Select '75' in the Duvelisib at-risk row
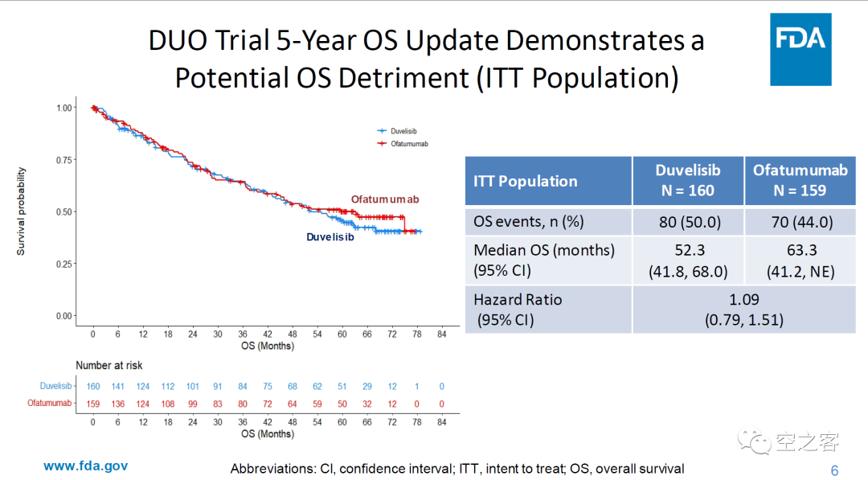868x480 pixels. tap(268, 387)
